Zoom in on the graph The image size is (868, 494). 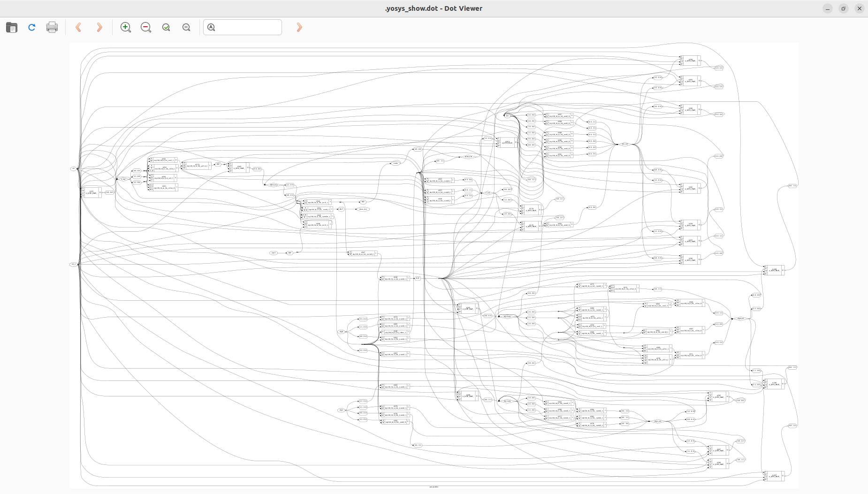pos(126,27)
